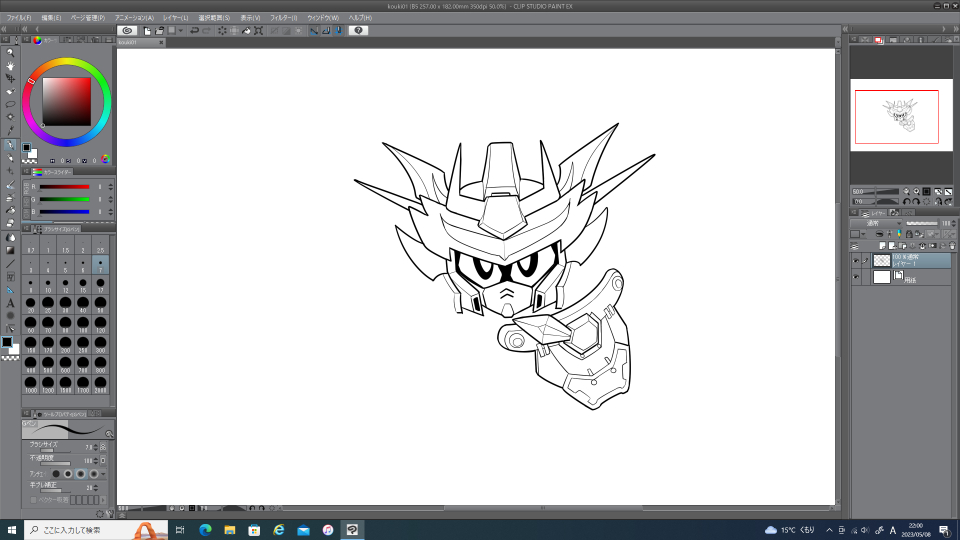This screenshot has height=540, width=960.
Task: Create new raster layer icon
Action: pos(882,246)
